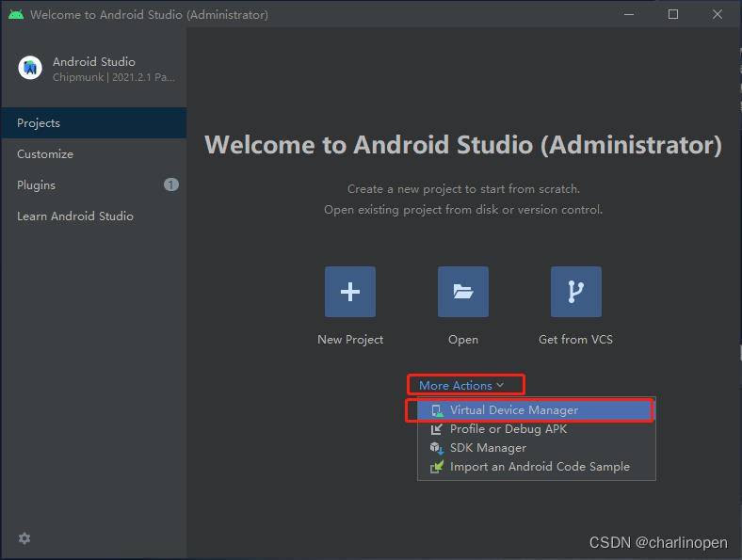
Task: Select Virtual Device Manager menu entry
Action: click(x=514, y=410)
